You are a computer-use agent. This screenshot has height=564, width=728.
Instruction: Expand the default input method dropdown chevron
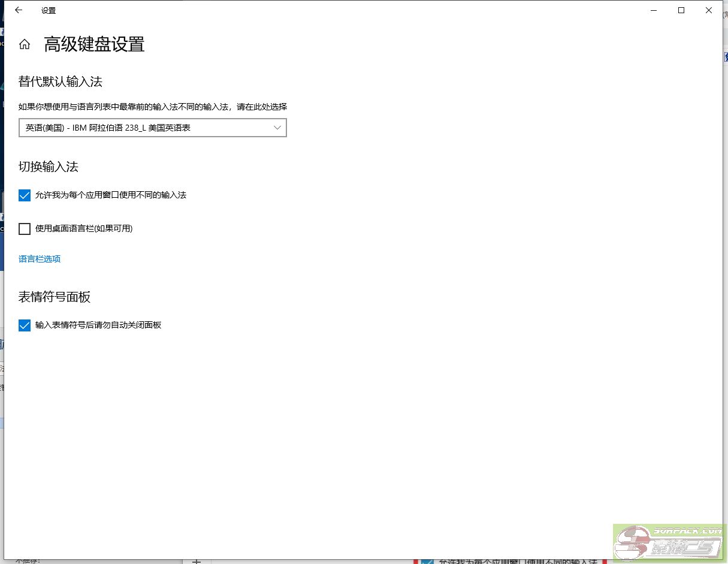coord(277,128)
